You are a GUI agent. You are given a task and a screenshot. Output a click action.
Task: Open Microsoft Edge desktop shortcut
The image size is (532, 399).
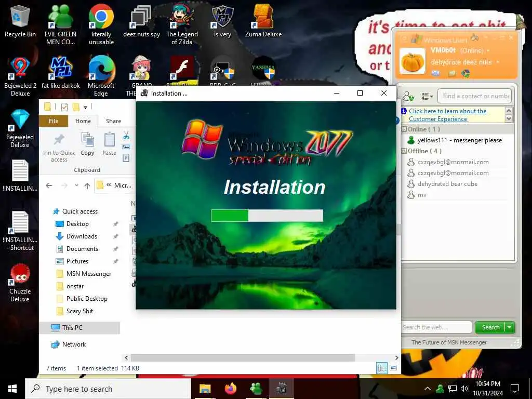pos(101,76)
